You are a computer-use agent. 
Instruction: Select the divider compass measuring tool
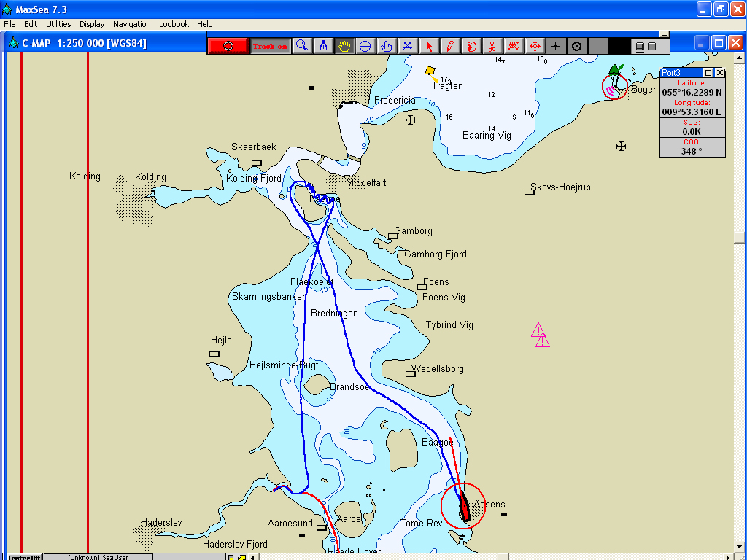[x=323, y=46]
